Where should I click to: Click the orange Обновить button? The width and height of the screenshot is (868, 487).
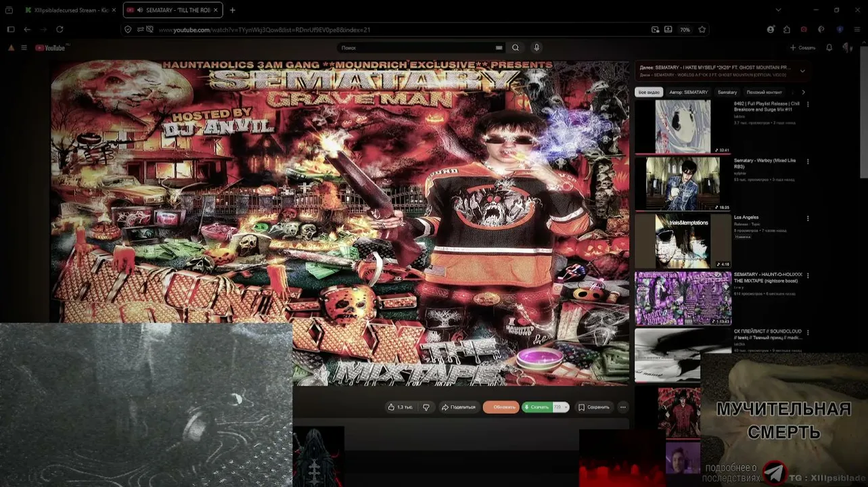point(501,407)
